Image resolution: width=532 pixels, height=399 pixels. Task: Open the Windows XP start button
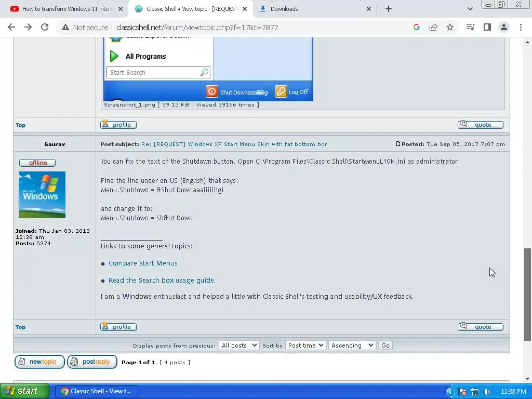click(25, 391)
